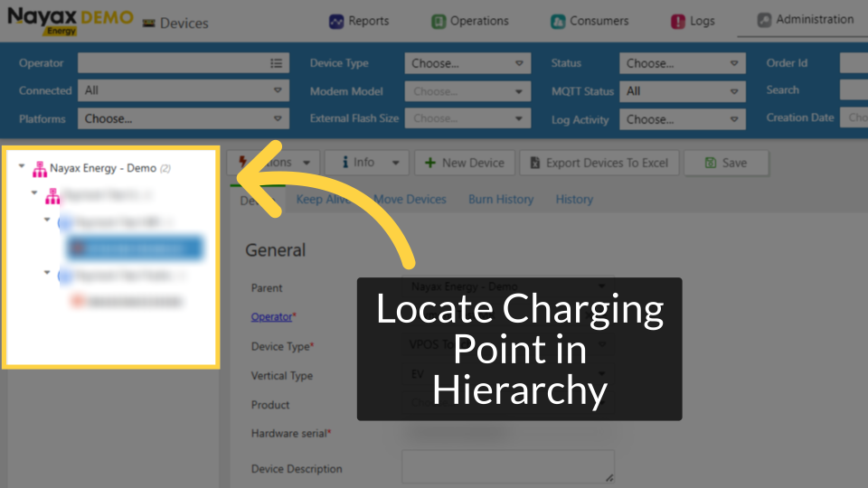Click the green plus icon on New Device
This screenshot has width=868, height=488.
[x=429, y=163]
